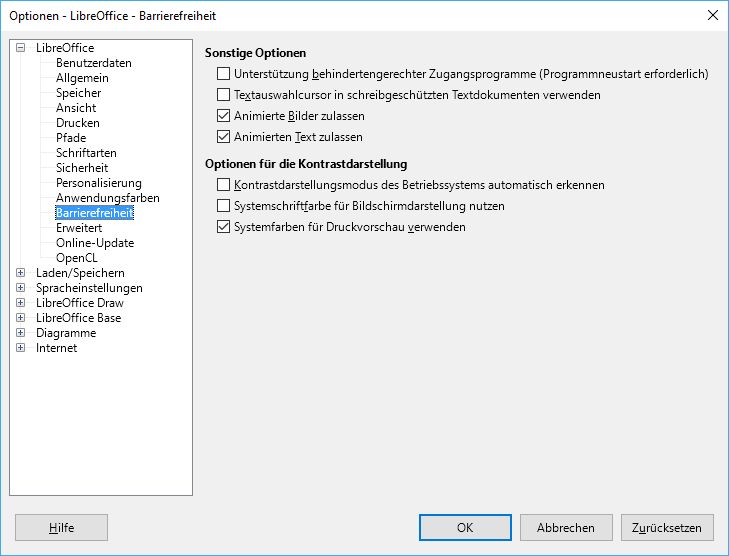Reset changes with Zurücksetzen
This screenshot has width=729, height=556.
pos(667,528)
